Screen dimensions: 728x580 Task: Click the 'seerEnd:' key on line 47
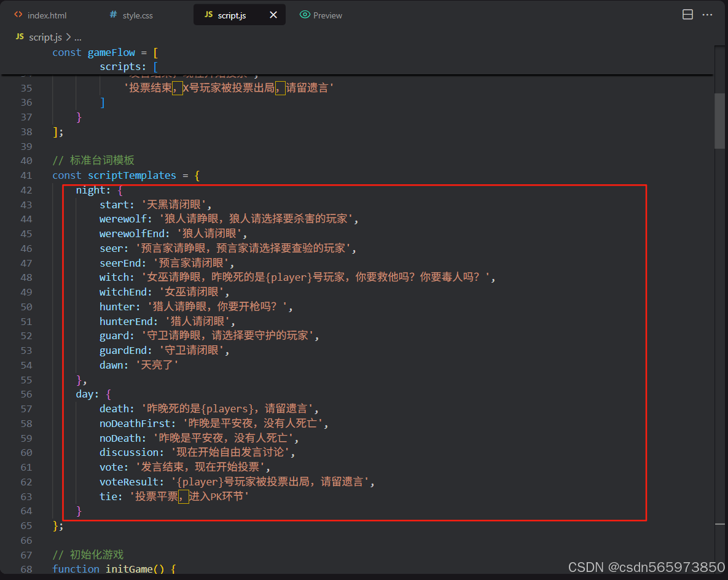coord(123,264)
